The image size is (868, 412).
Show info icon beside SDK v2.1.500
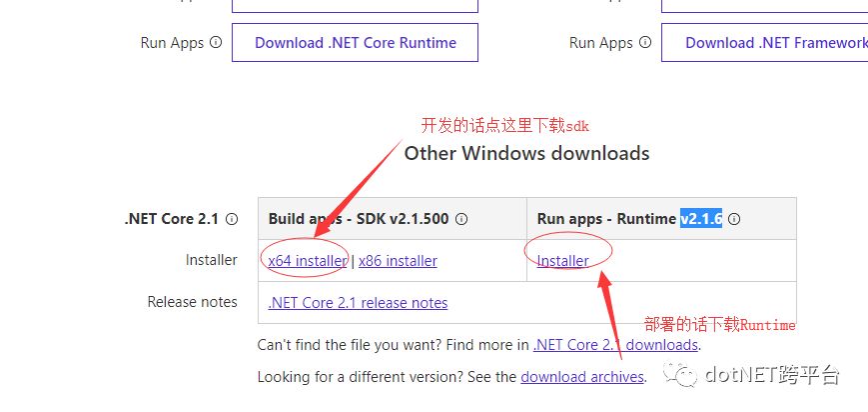click(461, 219)
